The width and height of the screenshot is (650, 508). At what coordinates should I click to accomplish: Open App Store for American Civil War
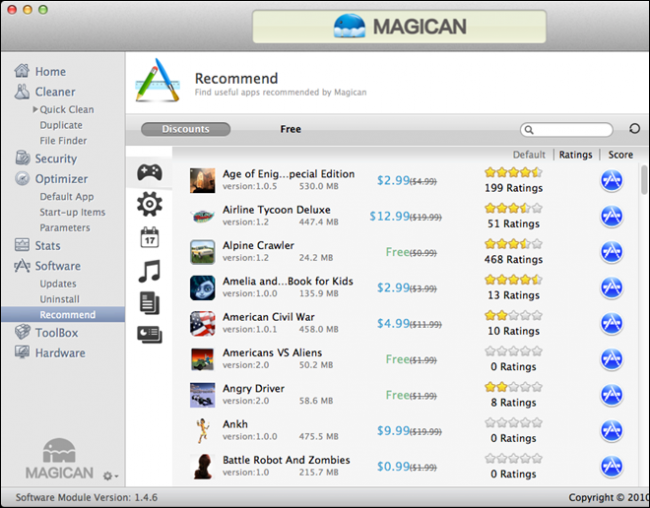pos(611,323)
